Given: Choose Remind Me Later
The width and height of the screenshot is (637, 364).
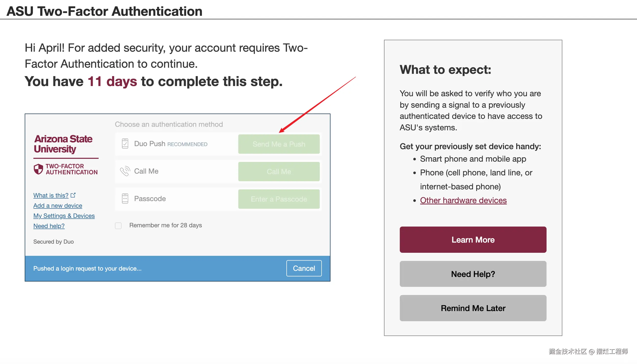Looking at the screenshot, I should (473, 308).
